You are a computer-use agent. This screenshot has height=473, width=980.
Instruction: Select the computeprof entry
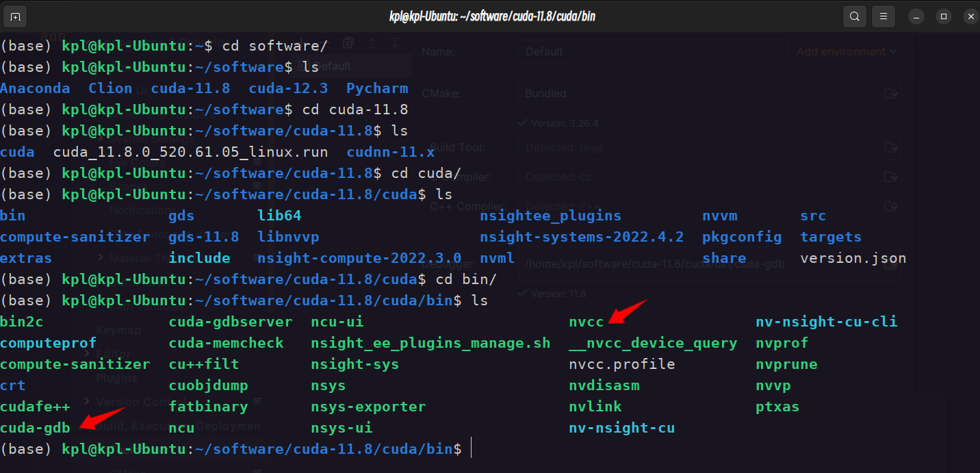pos(49,343)
